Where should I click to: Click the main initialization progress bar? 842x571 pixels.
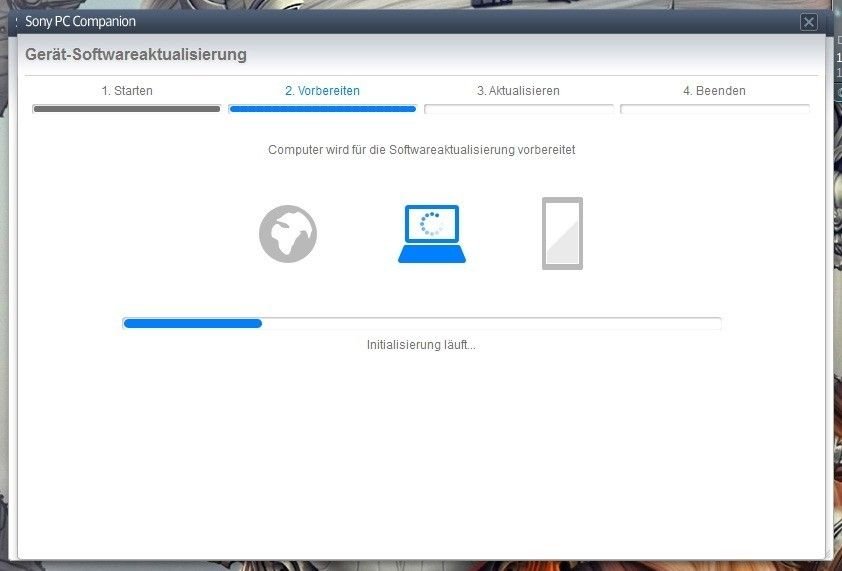422,323
